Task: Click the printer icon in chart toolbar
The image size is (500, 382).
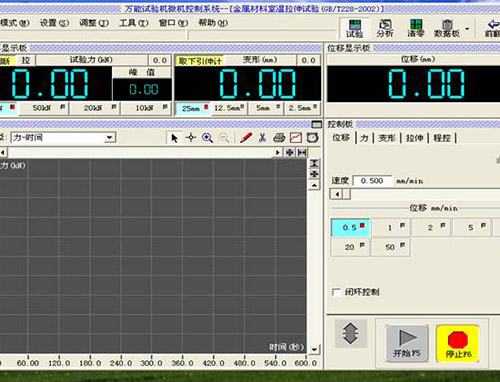Action: pos(279,138)
